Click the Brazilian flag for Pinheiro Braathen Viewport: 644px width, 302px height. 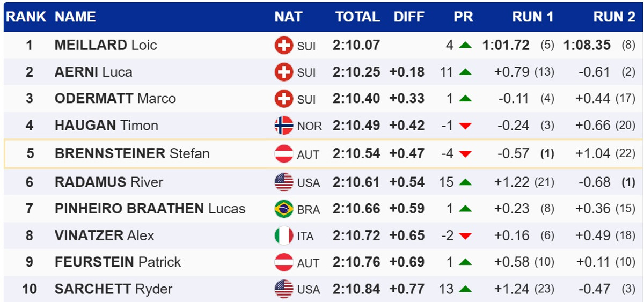(x=284, y=209)
